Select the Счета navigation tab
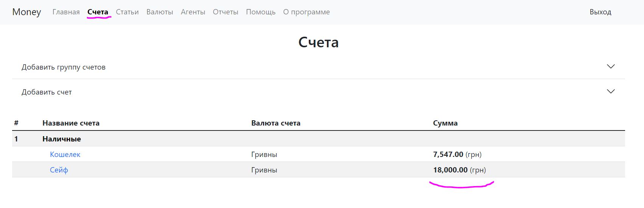 pos(98,12)
